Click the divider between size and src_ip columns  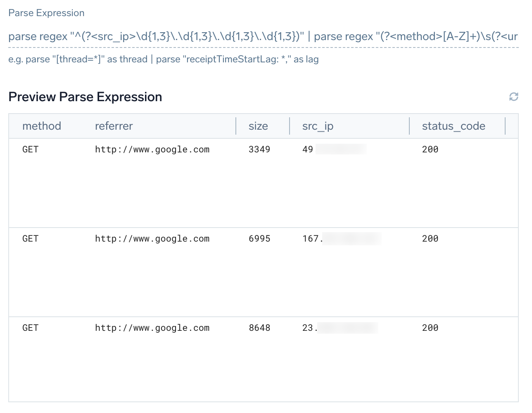(x=290, y=126)
